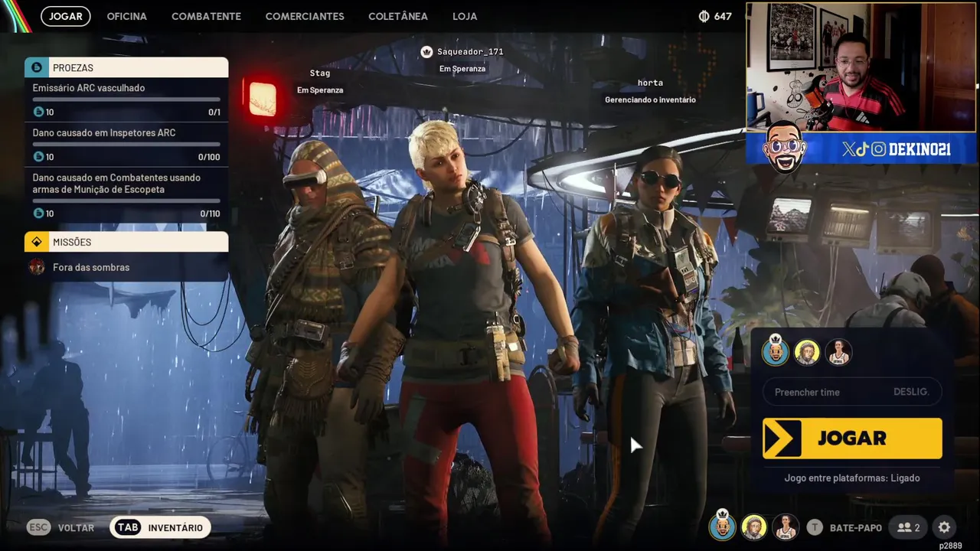Toggle Preencher time setting
Viewport: 980px width, 551px height.
pos(852,392)
